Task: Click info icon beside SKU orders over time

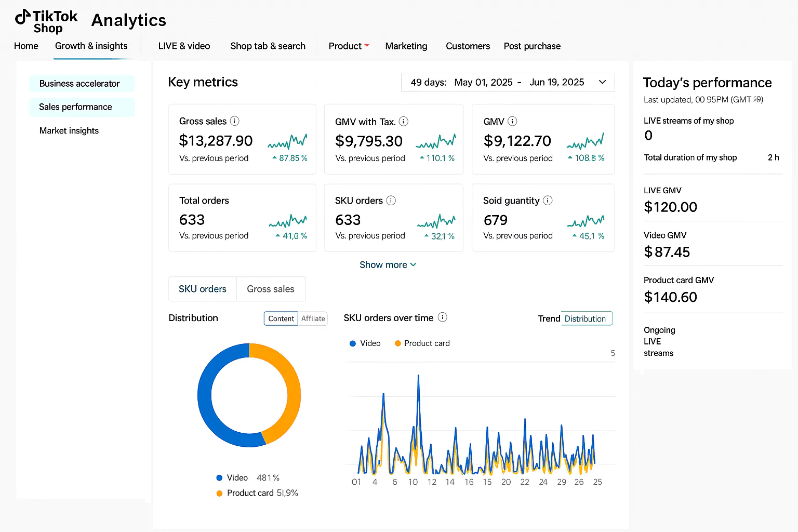Action: coord(443,317)
